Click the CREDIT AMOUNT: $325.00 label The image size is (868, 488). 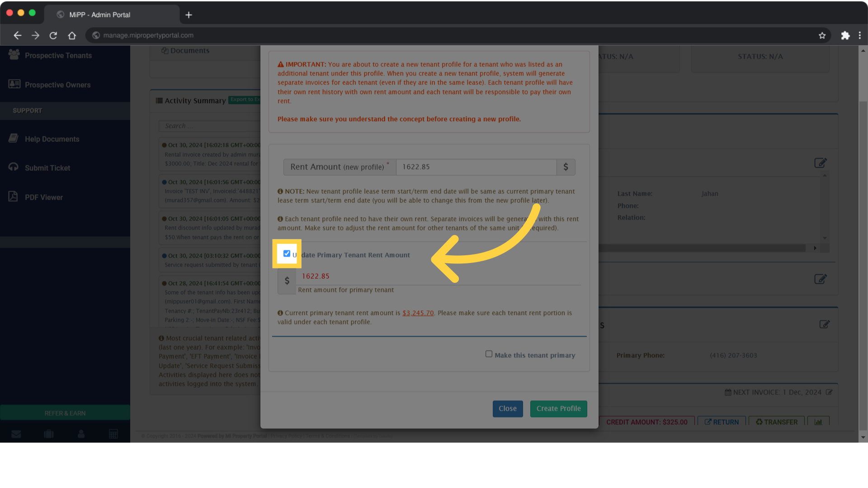coord(646,422)
